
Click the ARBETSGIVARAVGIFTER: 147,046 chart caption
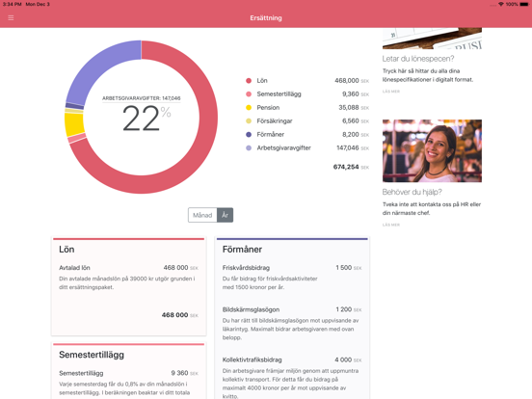pyautogui.click(x=142, y=98)
